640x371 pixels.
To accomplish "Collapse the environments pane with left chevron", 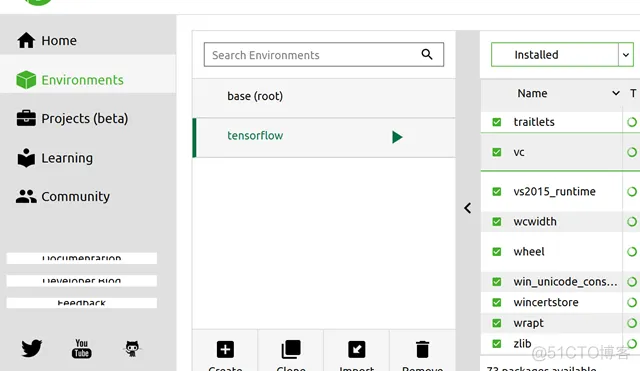I will 468,208.
